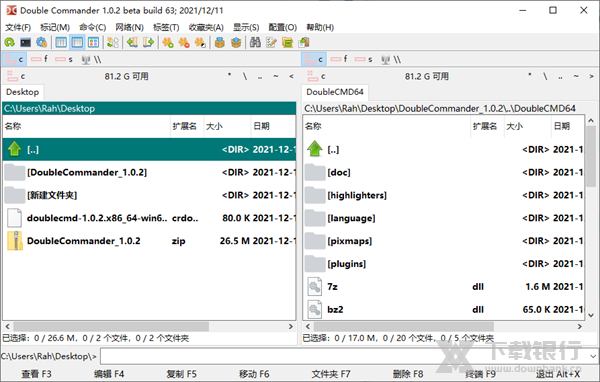The height and width of the screenshot is (382, 600).
Task: Click 移动 F6 button
Action: pos(254,374)
